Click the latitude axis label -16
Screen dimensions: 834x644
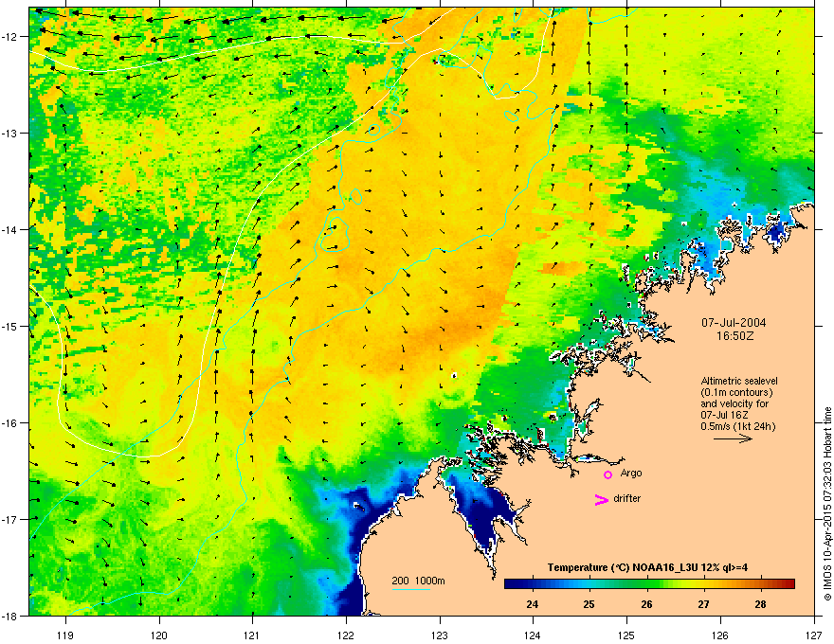pyautogui.click(x=10, y=423)
